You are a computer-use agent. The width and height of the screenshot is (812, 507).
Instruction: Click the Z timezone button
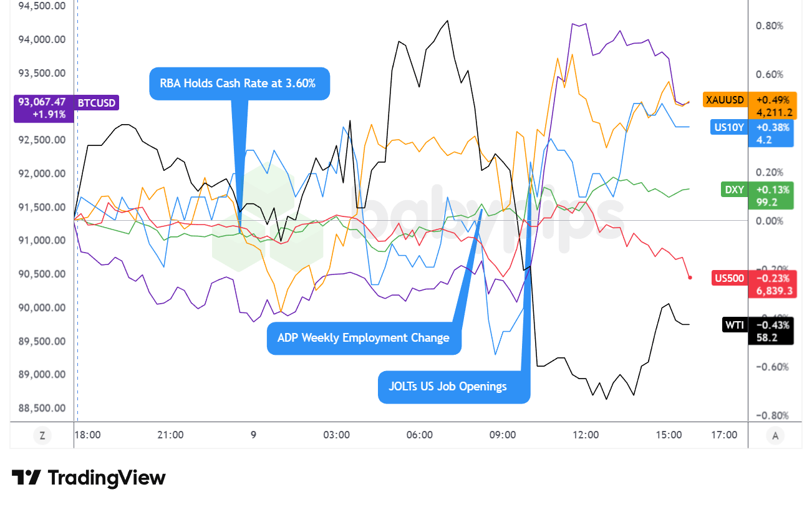click(x=42, y=435)
